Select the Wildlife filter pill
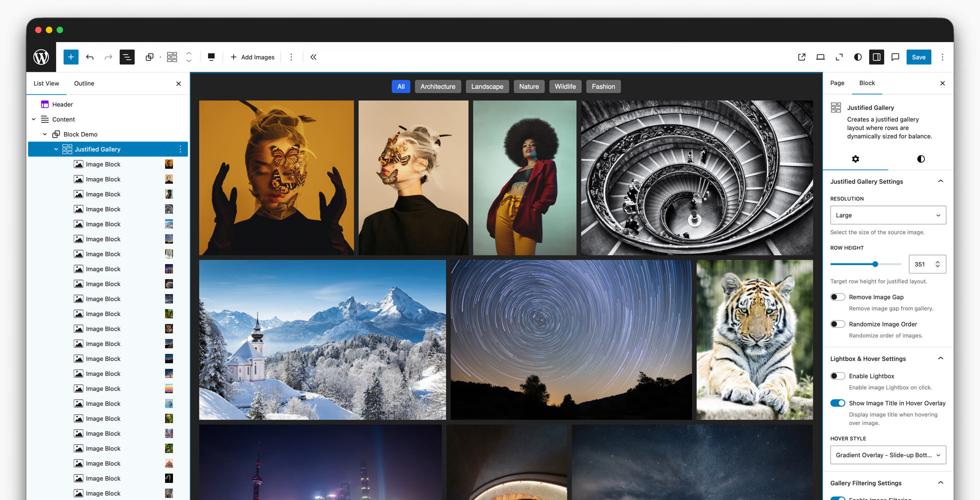 coord(565,86)
